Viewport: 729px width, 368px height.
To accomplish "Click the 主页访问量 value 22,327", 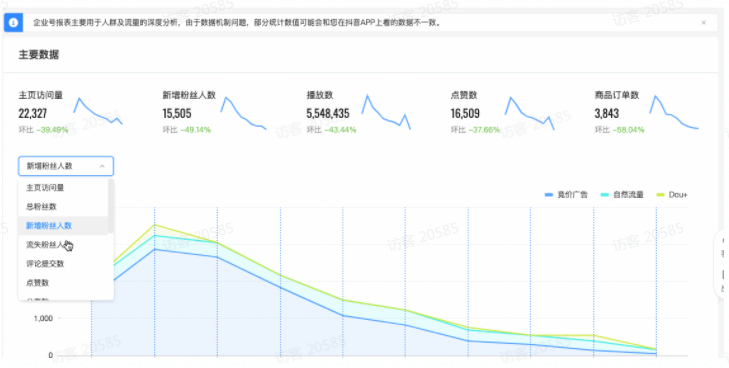I will [33, 113].
